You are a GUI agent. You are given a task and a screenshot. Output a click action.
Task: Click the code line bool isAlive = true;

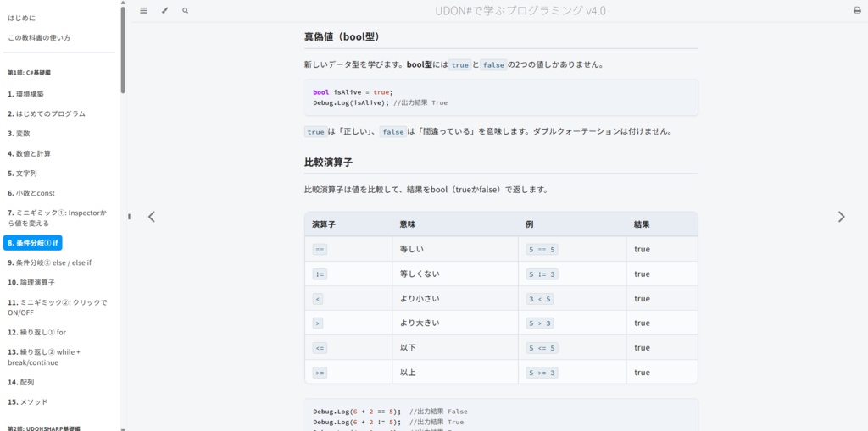point(353,92)
